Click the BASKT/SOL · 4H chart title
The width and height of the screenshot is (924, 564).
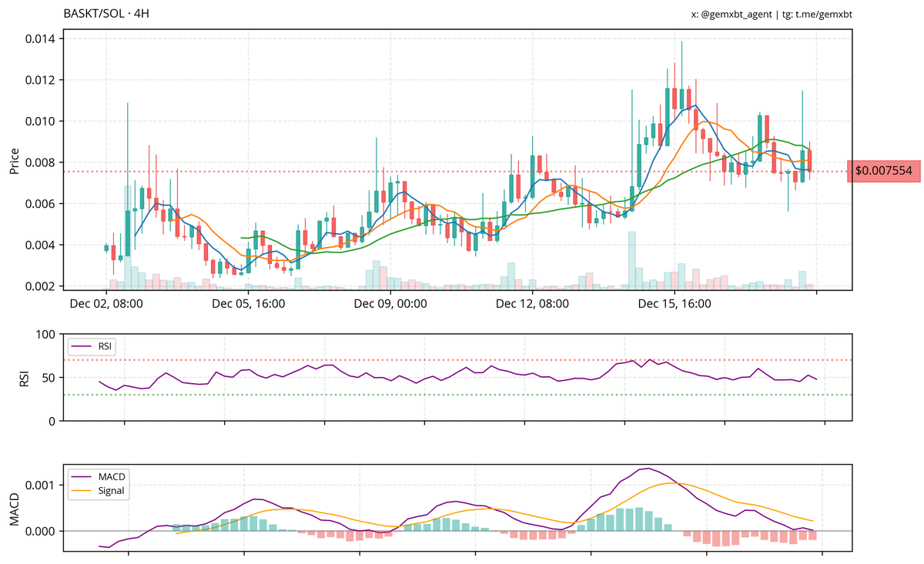tap(106, 14)
